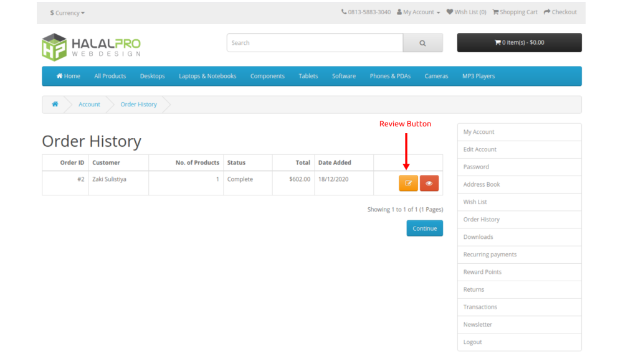Image resolution: width=623 pixels, height=364 pixels.
Task: Open the Wish List heart link
Action: [466, 12]
